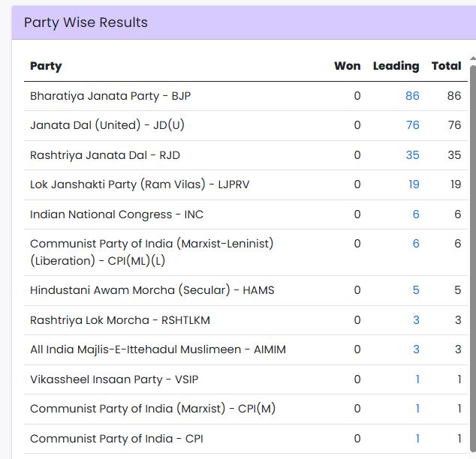Open Rashtriya Lok Morcha leading count link

pos(416,320)
